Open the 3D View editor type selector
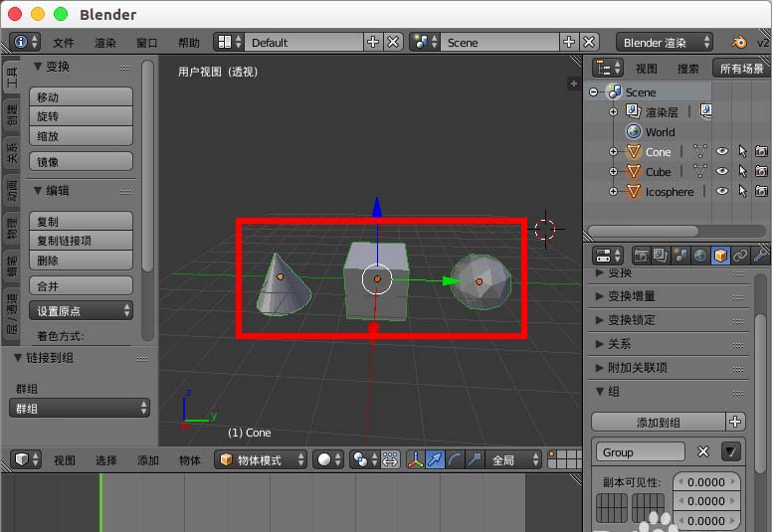 [x=26, y=459]
